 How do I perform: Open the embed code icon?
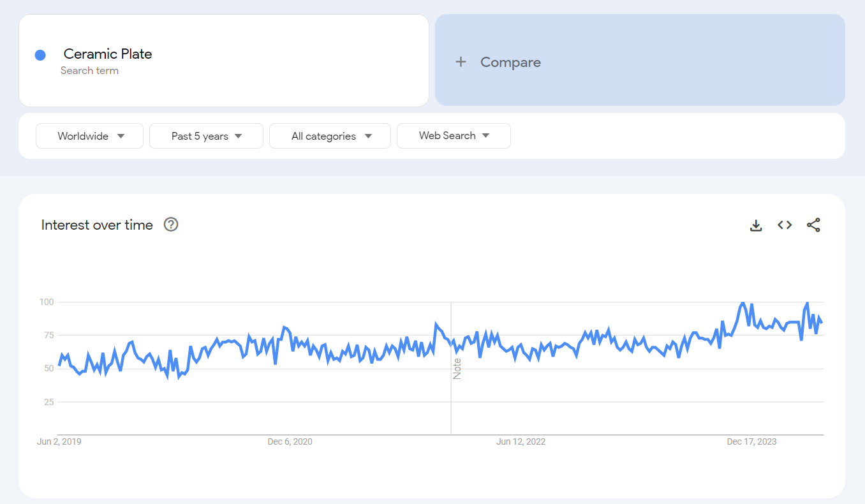click(785, 225)
